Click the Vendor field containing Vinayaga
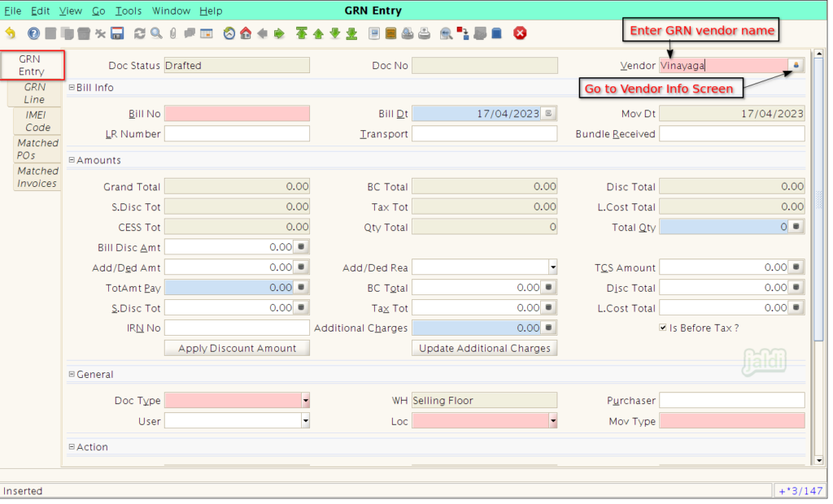833x504 pixels. point(724,65)
